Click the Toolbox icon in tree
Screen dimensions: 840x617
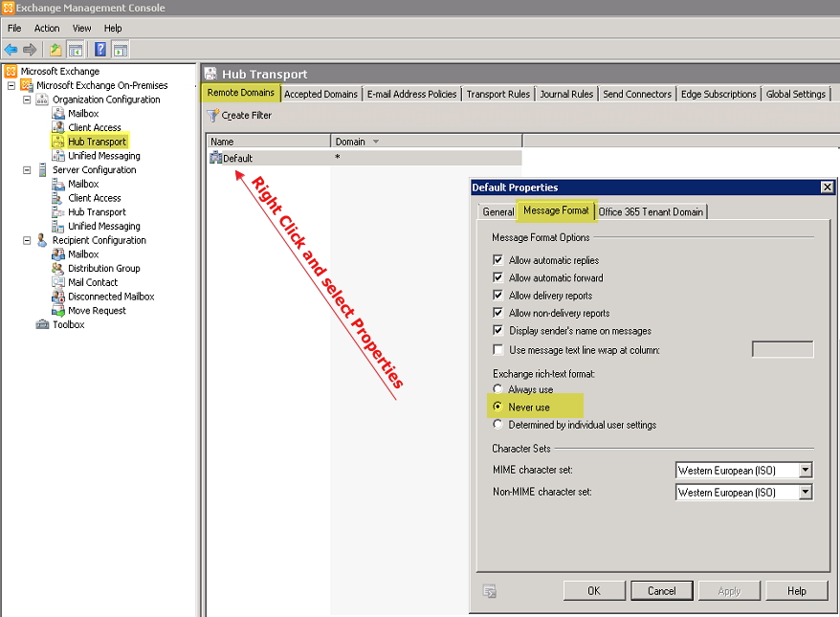tap(42, 324)
